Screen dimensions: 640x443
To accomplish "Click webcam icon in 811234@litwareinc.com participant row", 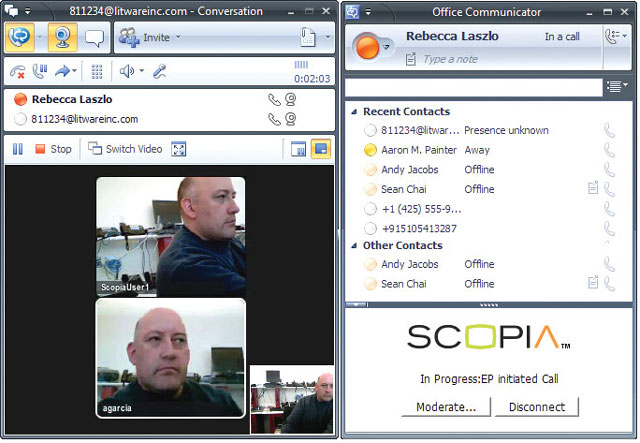I will 291,119.
